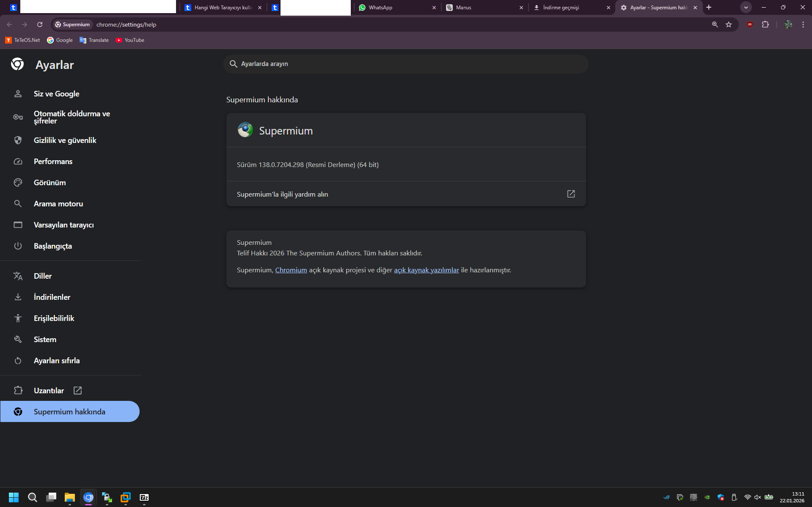Close the Ayarlar - Supermium hakkında tab

point(695,8)
